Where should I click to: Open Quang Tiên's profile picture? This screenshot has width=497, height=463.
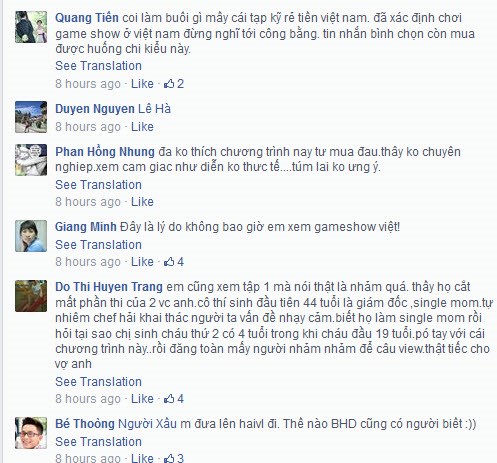tap(31, 27)
